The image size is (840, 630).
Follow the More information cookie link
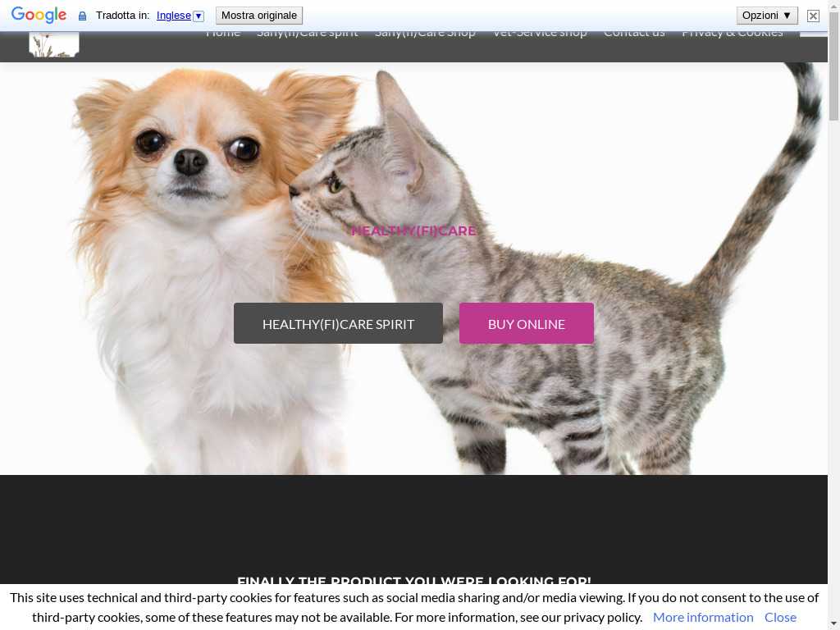pos(703,617)
